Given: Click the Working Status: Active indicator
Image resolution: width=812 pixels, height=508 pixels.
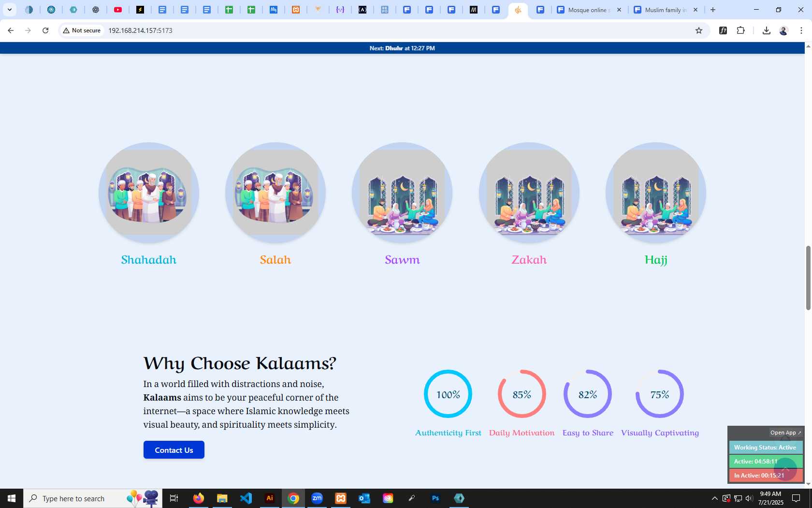Looking at the screenshot, I should [766, 448].
